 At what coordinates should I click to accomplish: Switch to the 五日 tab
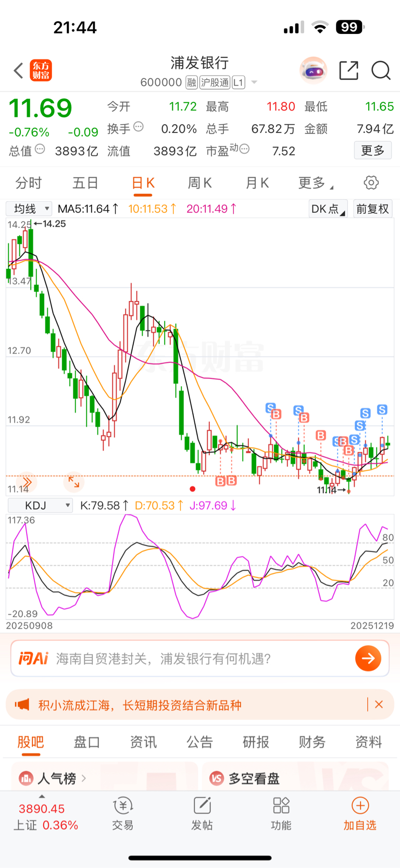click(85, 183)
